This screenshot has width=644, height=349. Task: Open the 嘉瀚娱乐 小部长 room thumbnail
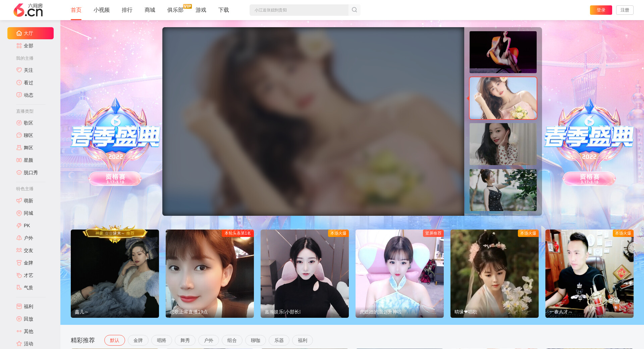tap(305, 273)
